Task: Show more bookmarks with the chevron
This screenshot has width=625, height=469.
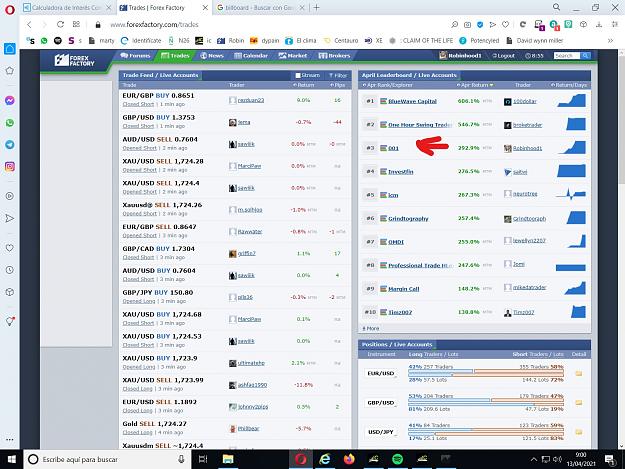Action: [610, 41]
